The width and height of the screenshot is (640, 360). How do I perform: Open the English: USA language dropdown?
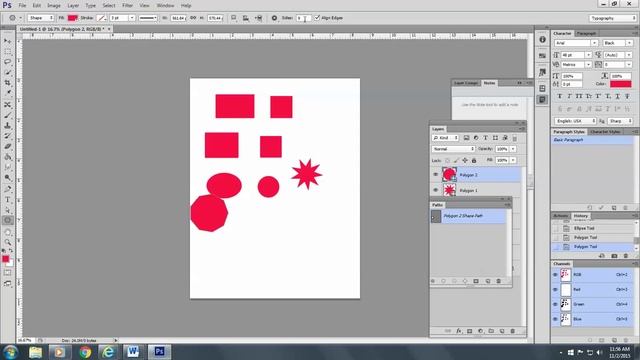(x=575, y=121)
